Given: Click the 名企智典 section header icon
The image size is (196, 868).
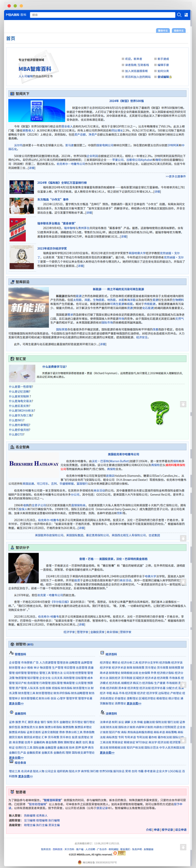Looking at the screenshot, I should 12,447.
